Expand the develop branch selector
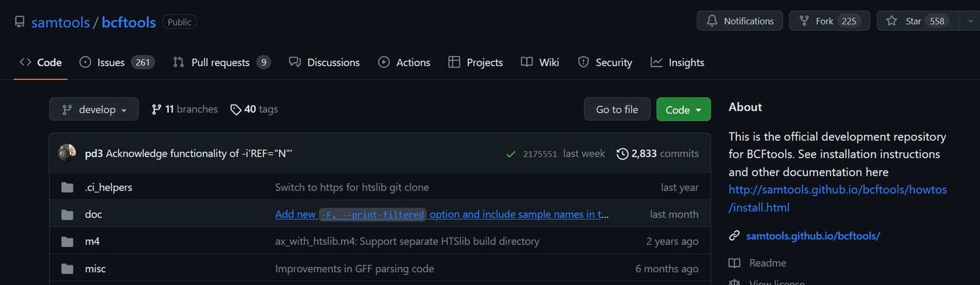980x285 pixels. [94, 110]
